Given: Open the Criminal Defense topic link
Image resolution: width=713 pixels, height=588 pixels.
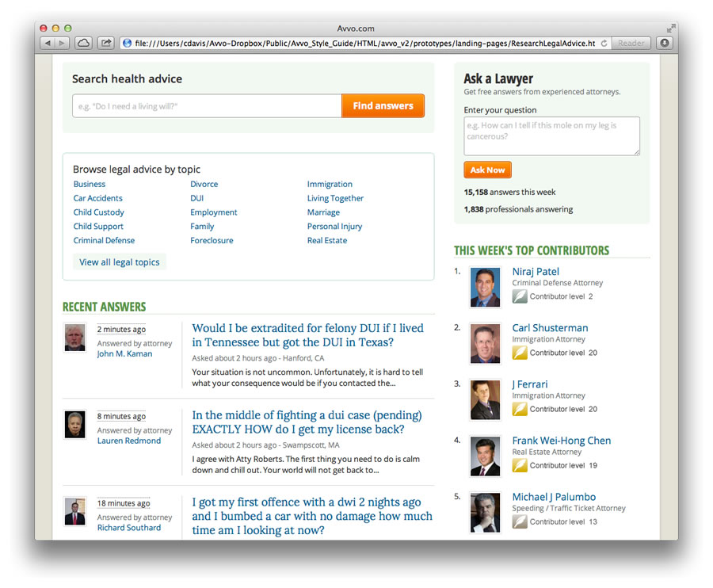Looking at the screenshot, I should (x=104, y=241).
